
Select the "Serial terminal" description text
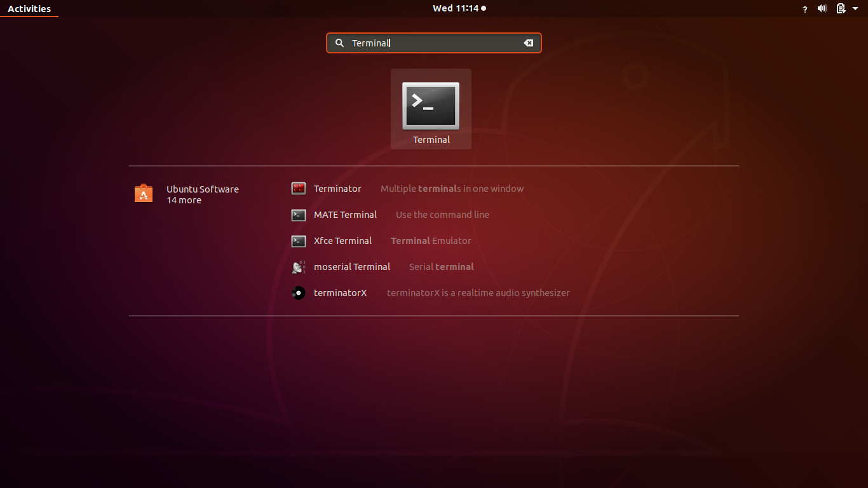coord(442,267)
